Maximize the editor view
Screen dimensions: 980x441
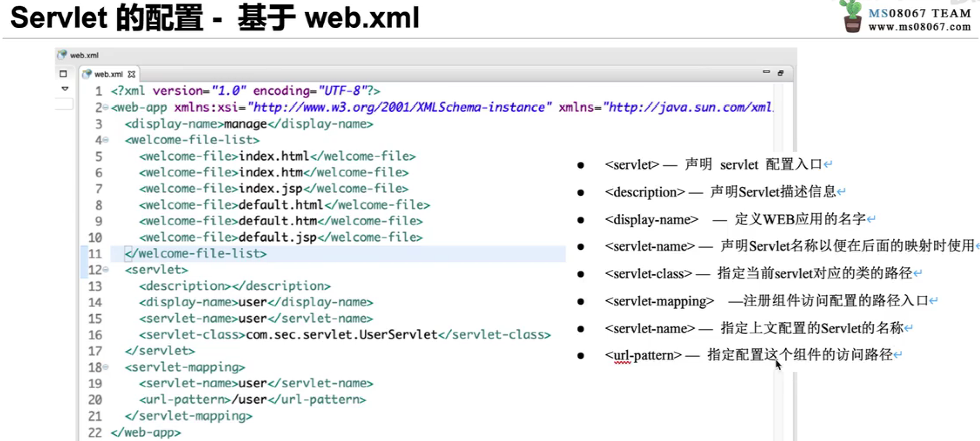tap(780, 73)
